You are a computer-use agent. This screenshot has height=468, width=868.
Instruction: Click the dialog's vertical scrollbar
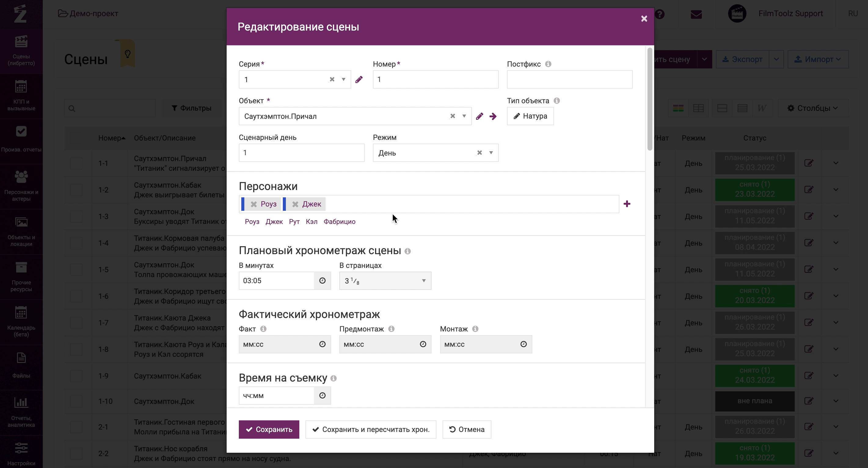pyautogui.click(x=650, y=99)
